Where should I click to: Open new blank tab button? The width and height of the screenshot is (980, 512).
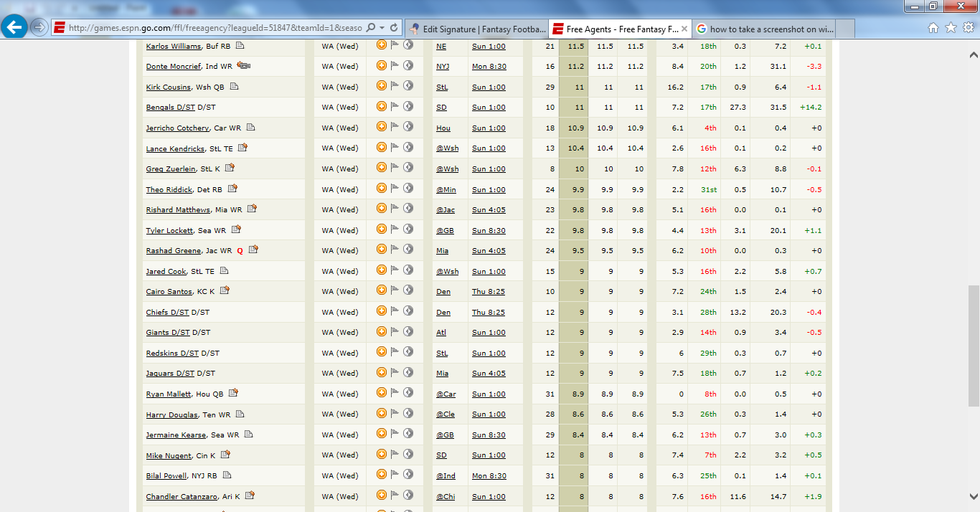point(846,29)
